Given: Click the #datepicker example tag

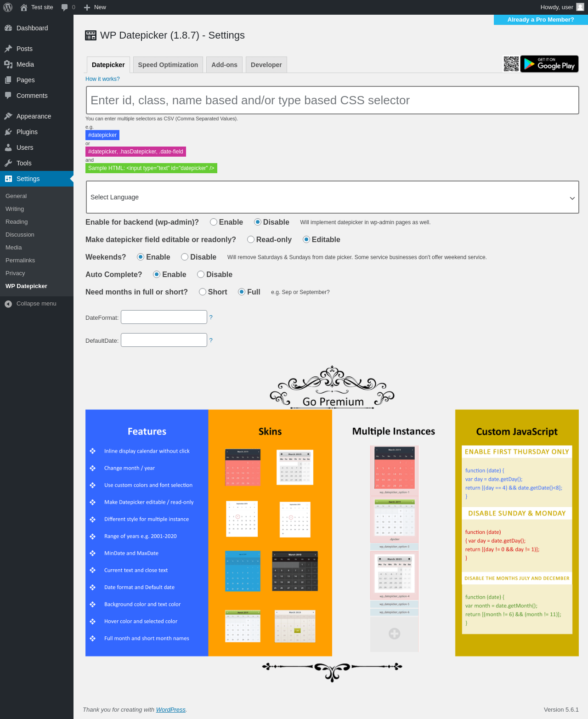Looking at the screenshot, I should (102, 135).
